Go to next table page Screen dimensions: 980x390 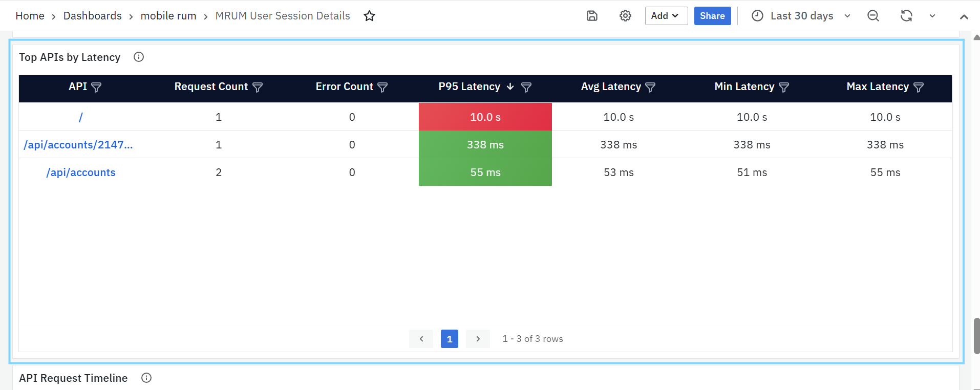click(478, 339)
